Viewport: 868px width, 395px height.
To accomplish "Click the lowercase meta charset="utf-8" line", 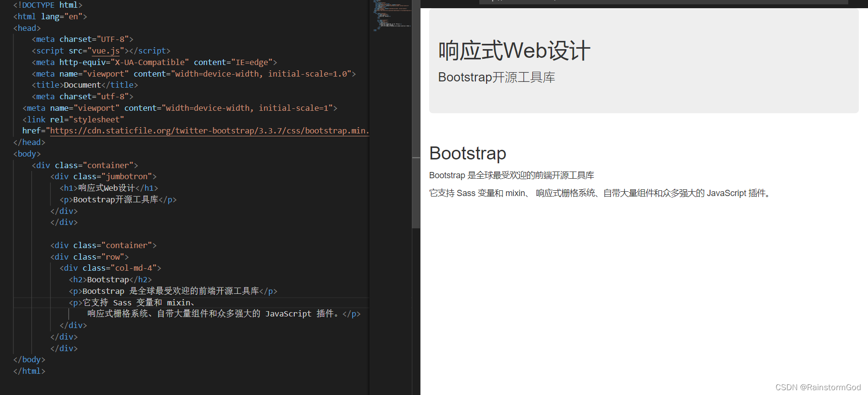I will point(82,96).
